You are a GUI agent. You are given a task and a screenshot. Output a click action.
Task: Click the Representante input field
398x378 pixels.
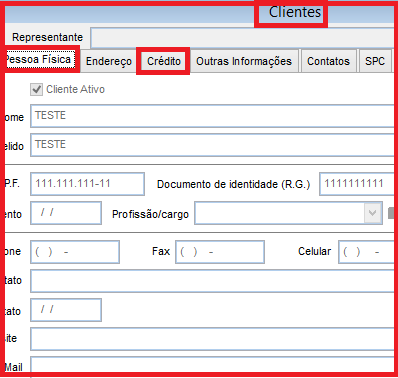[242, 38]
